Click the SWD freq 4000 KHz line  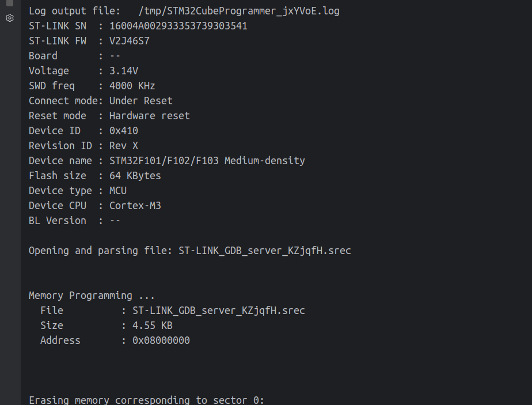coord(92,85)
